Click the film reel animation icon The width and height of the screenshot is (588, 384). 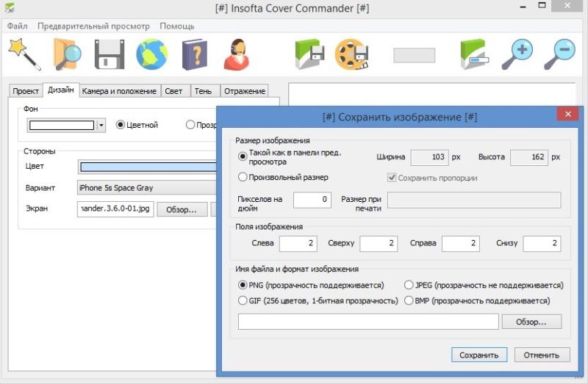click(350, 54)
